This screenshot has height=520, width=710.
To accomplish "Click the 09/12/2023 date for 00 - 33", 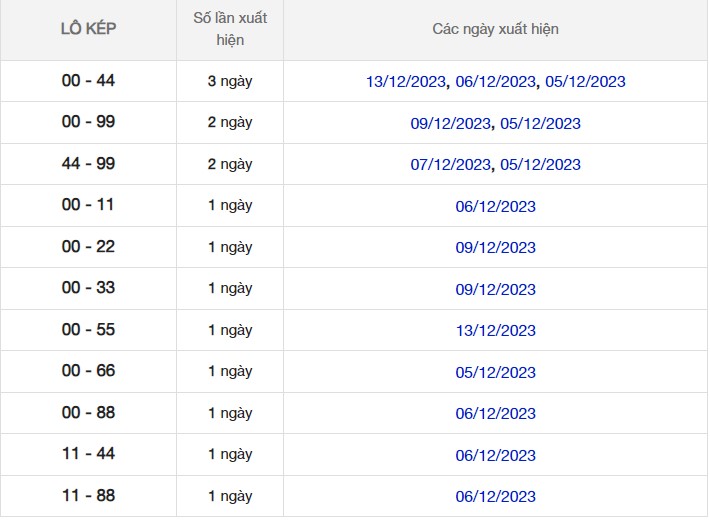I will pyautogui.click(x=496, y=290).
